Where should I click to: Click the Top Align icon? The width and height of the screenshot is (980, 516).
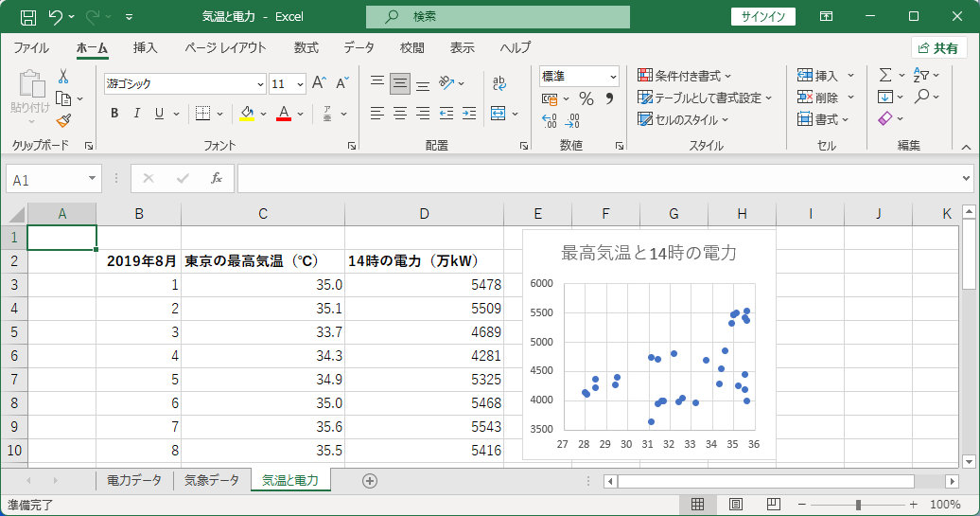point(376,83)
